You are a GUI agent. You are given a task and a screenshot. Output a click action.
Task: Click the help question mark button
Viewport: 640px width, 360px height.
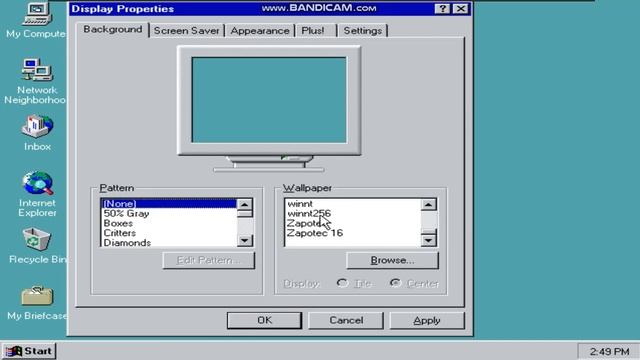point(442,9)
